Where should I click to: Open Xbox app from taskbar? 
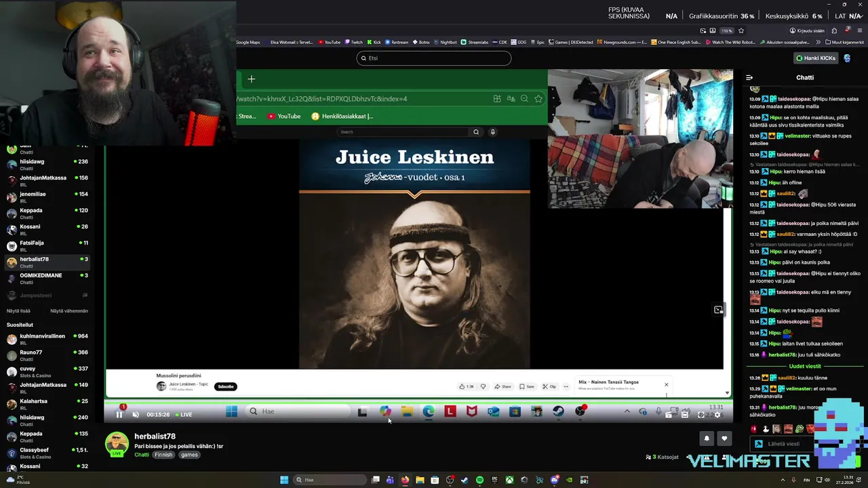coord(509,480)
